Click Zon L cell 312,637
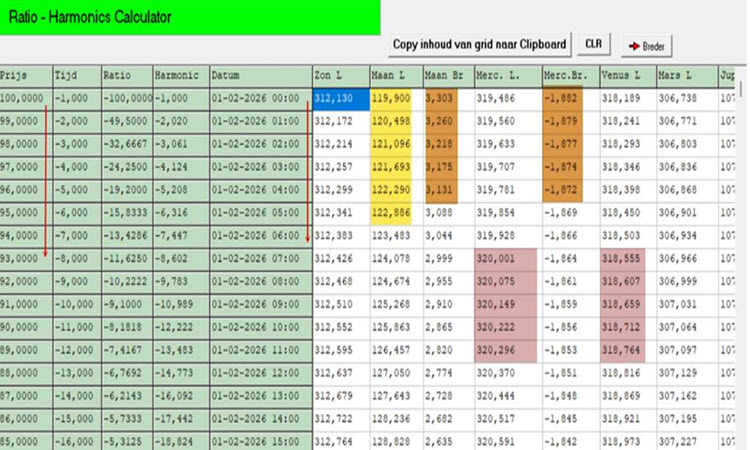 click(341, 374)
